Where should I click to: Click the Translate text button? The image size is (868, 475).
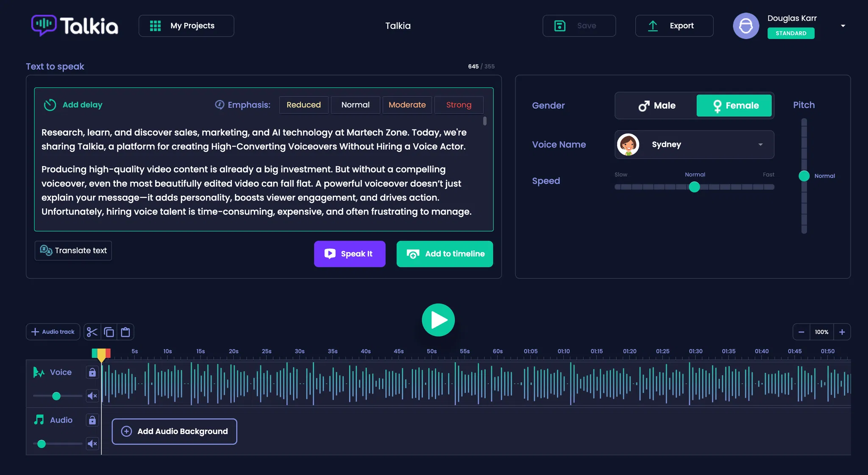[73, 250]
